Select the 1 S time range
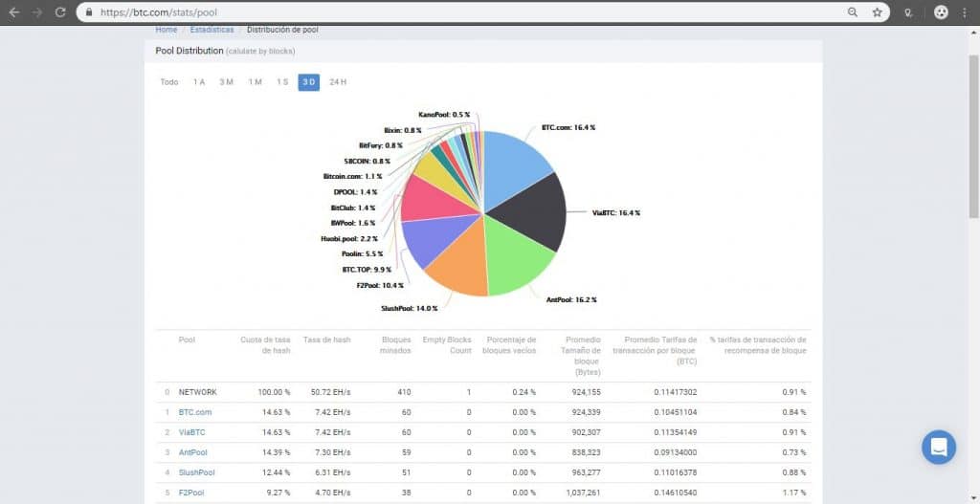Screen dimensions: 980x504 point(282,82)
